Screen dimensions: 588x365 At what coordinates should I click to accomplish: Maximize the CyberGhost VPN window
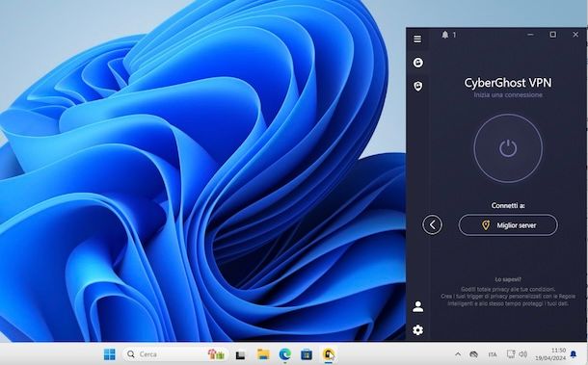point(552,35)
